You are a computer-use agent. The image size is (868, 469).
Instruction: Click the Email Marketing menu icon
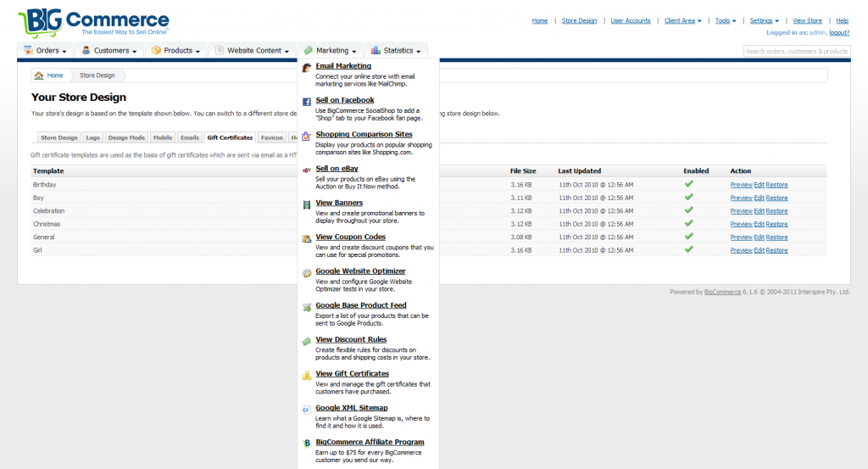(307, 67)
